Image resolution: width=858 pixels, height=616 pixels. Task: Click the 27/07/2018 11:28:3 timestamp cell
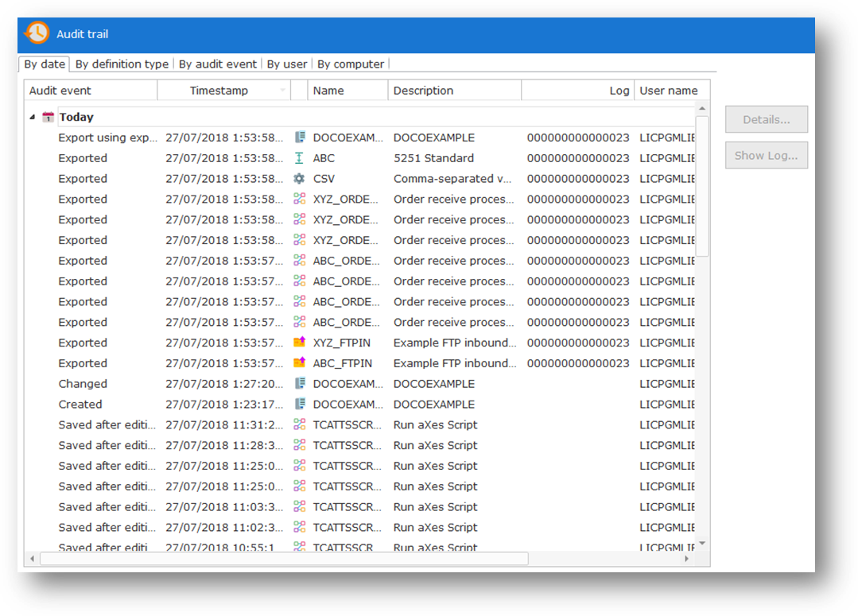224,445
